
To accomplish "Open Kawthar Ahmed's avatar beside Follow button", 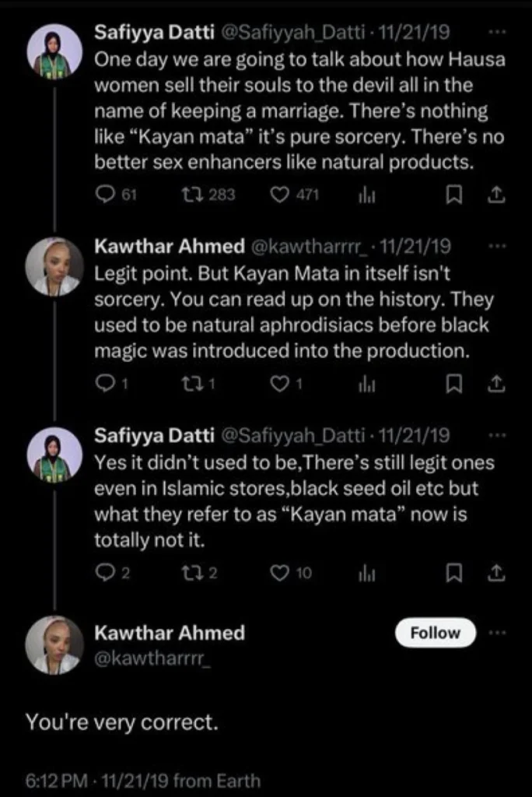I will [x=54, y=645].
